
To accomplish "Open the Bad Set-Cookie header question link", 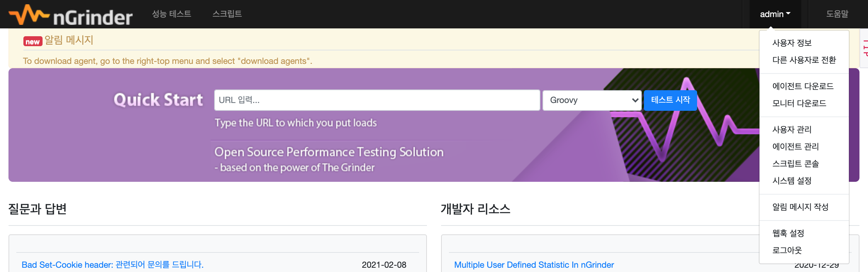I will pos(113,265).
